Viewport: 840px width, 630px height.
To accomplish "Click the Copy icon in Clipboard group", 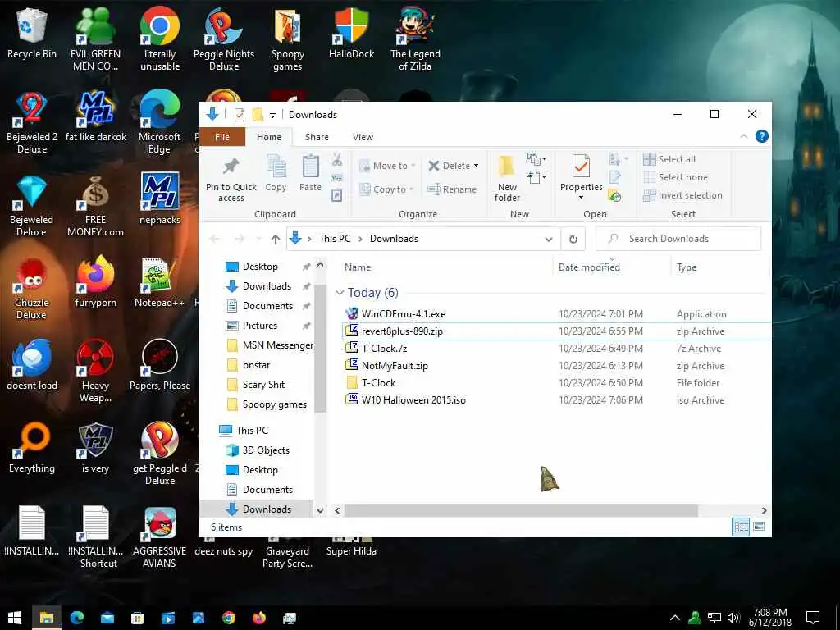I will pos(276,172).
